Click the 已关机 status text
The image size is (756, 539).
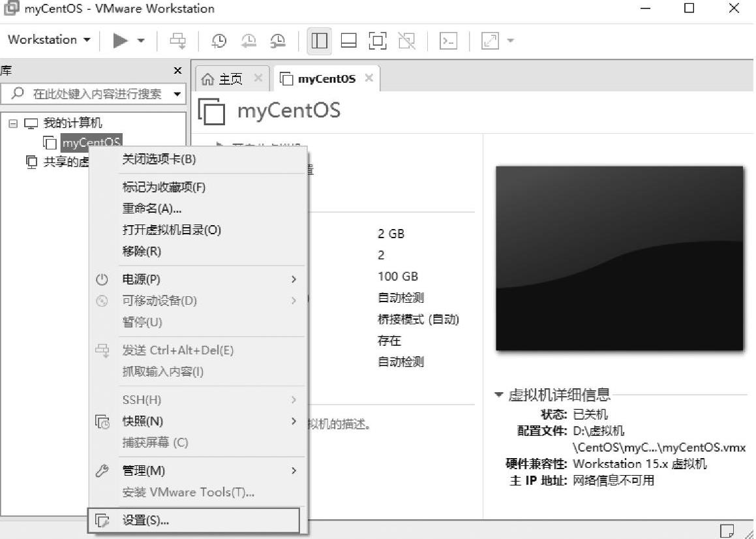tap(590, 414)
